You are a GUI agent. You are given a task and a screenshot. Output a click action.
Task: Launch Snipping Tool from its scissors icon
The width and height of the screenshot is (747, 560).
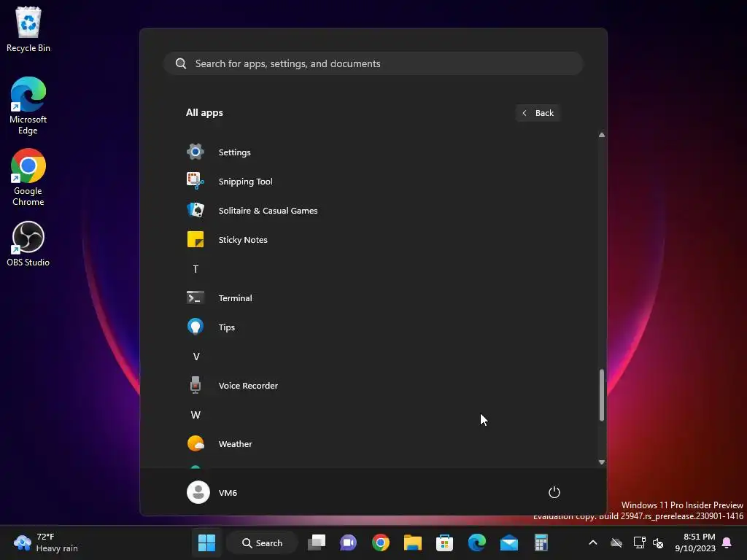196,181
